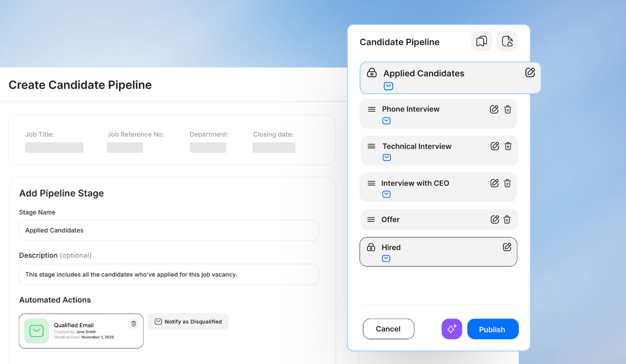Screen dimensions: 626x364
Task: Remove the Qualified Email automated action
Action: tap(133, 324)
